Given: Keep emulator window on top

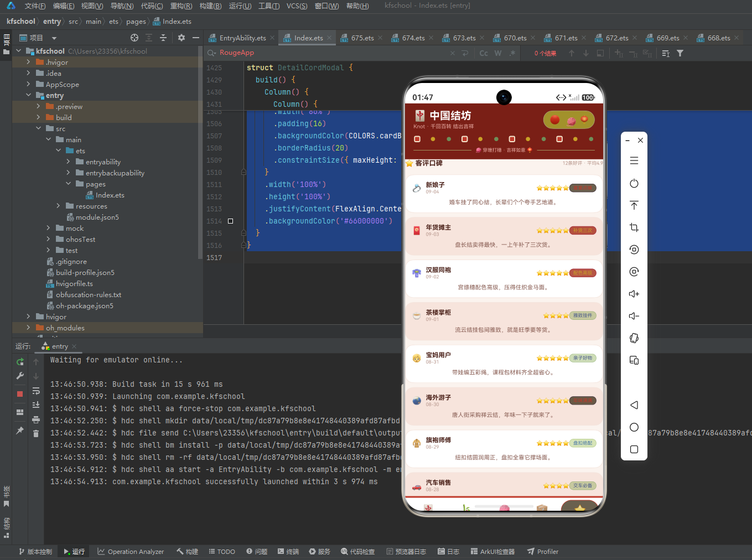Looking at the screenshot, I should point(634,205).
